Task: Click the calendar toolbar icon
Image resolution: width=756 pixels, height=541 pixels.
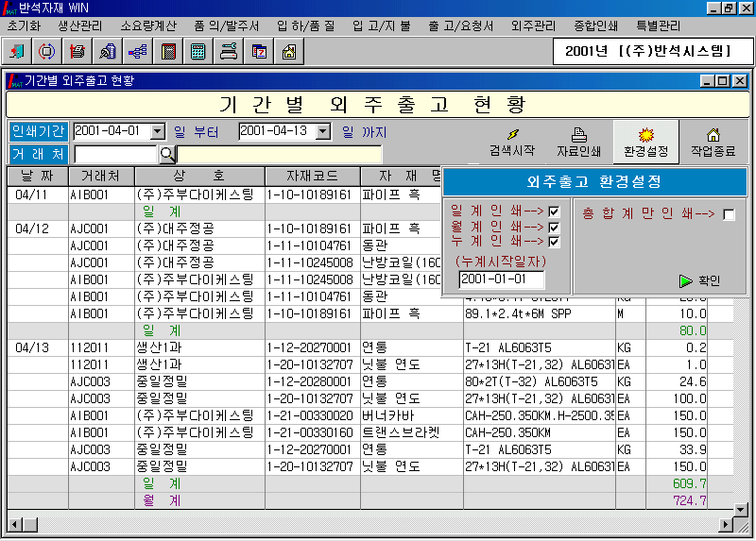Action: 259,51
